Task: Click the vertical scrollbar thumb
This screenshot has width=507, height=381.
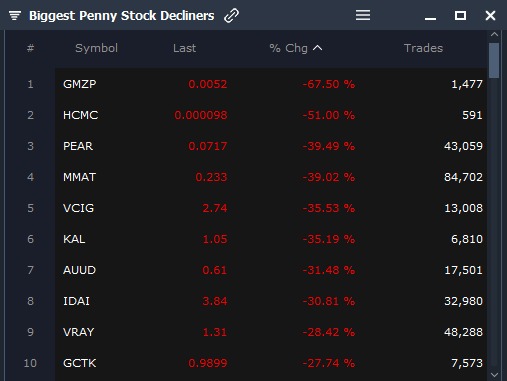Action: 494,61
